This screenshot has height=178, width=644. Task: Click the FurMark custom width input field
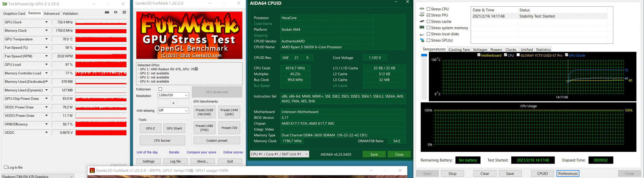(164, 103)
